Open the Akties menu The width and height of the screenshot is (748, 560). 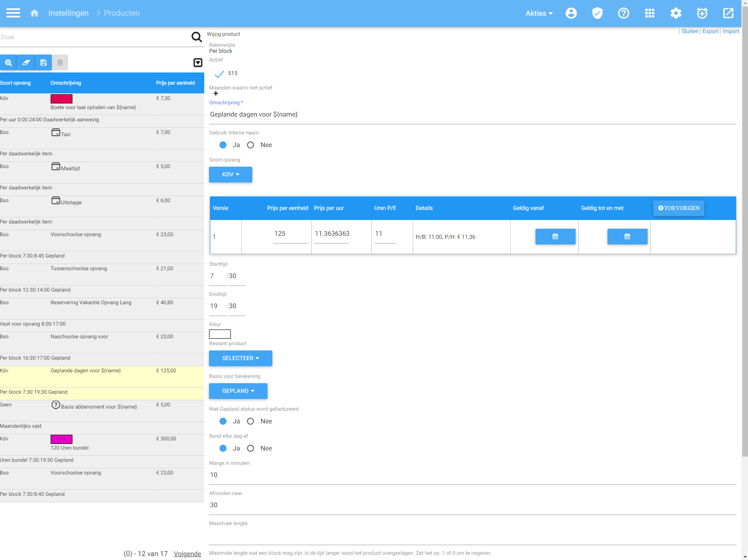(x=539, y=13)
